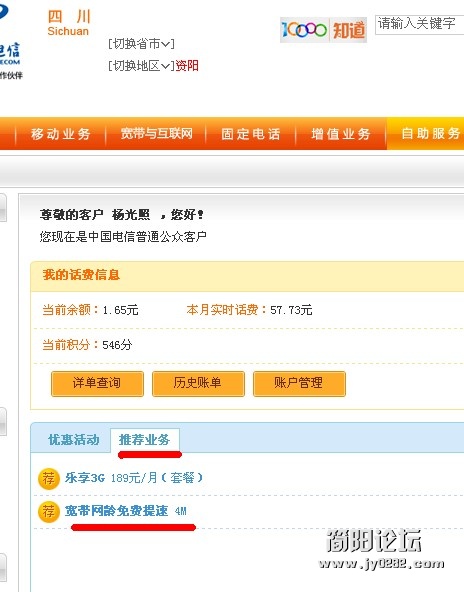This screenshot has height=592, width=464.
Task: Switch to the 优惠活动 tab
Action: pyautogui.click(x=74, y=439)
